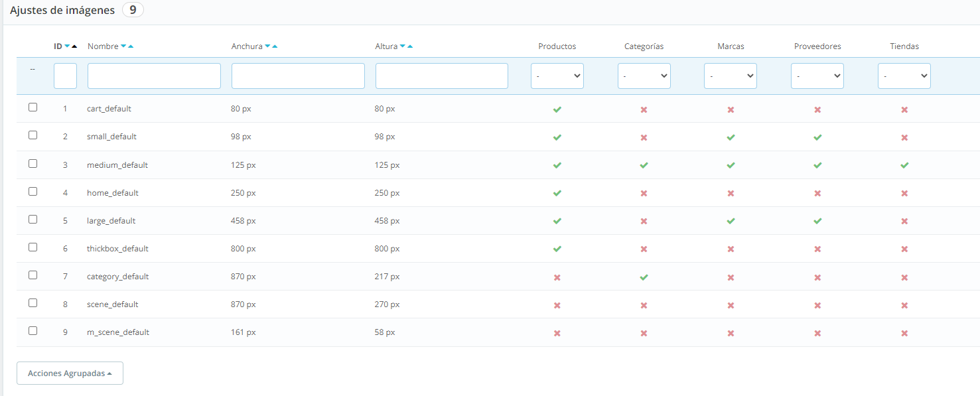Toggle Categorías cross for cart_default
The width and height of the screenshot is (980, 396).
click(x=644, y=109)
